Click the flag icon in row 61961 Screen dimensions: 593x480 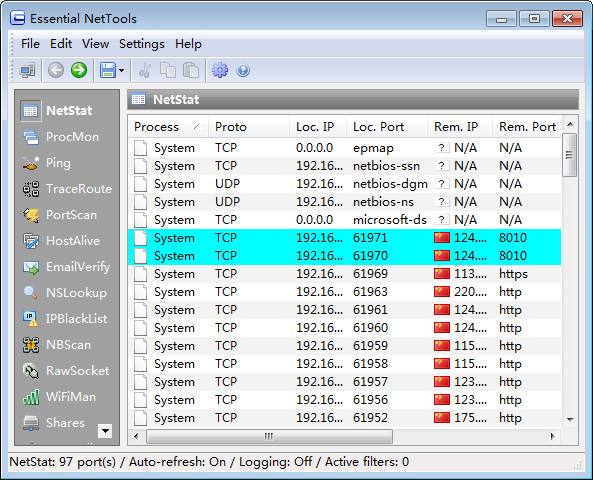pos(442,310)
